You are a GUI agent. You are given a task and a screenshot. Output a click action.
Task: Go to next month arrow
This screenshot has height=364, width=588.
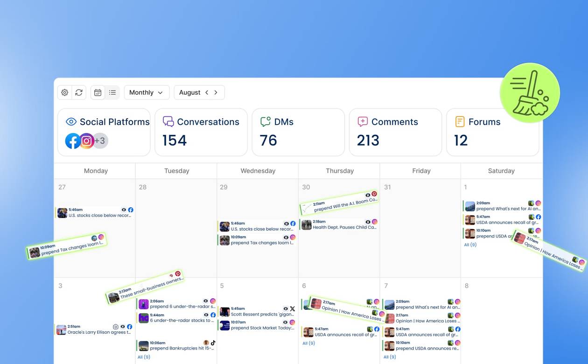[216, 92]
